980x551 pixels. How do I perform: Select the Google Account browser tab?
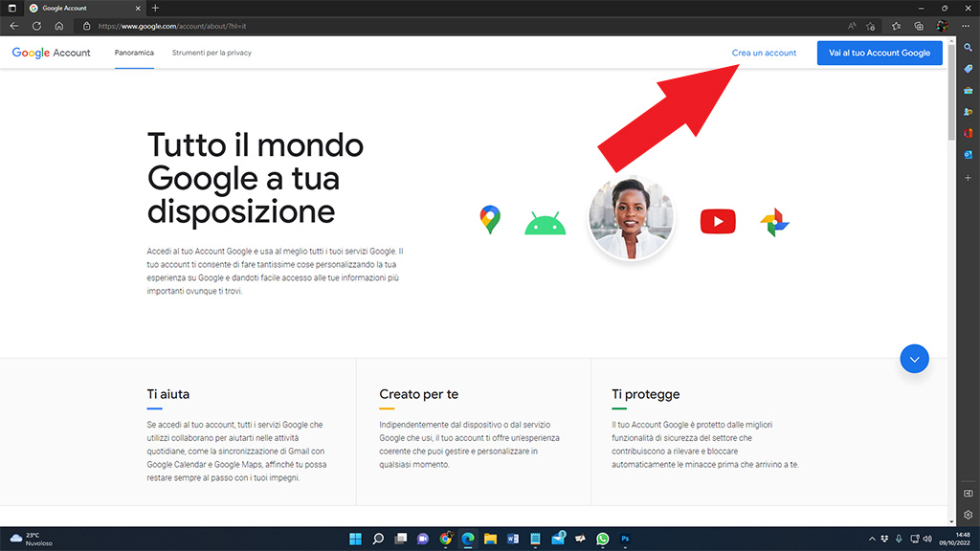click(x=84, y=8)
